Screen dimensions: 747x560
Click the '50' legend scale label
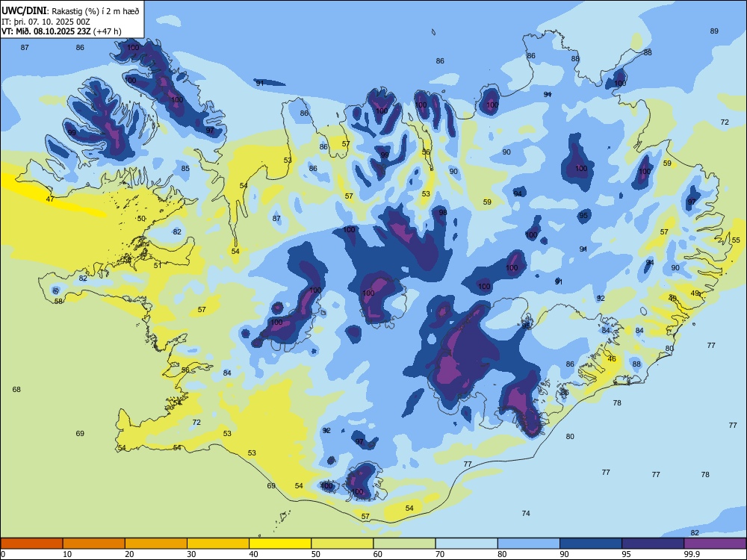coord(316,554)
